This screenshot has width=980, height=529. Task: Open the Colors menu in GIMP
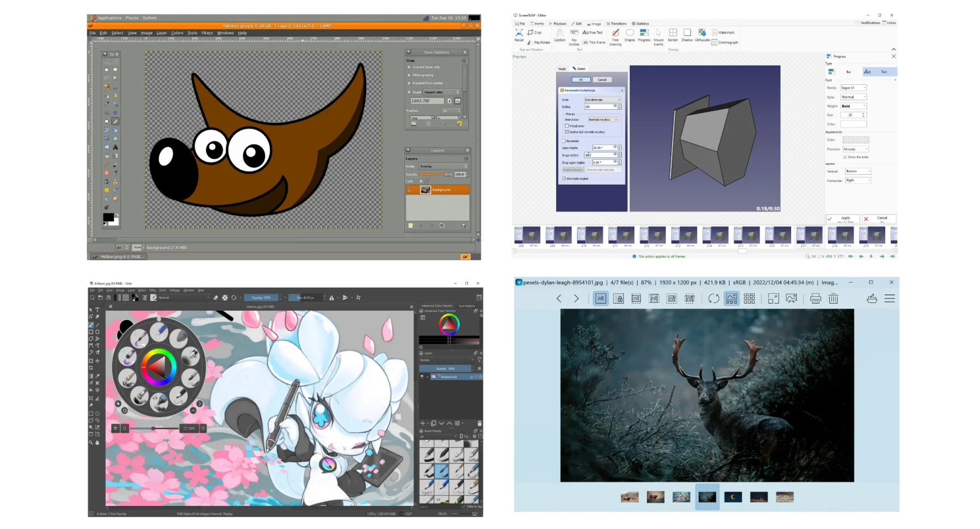tap(177, 33)
